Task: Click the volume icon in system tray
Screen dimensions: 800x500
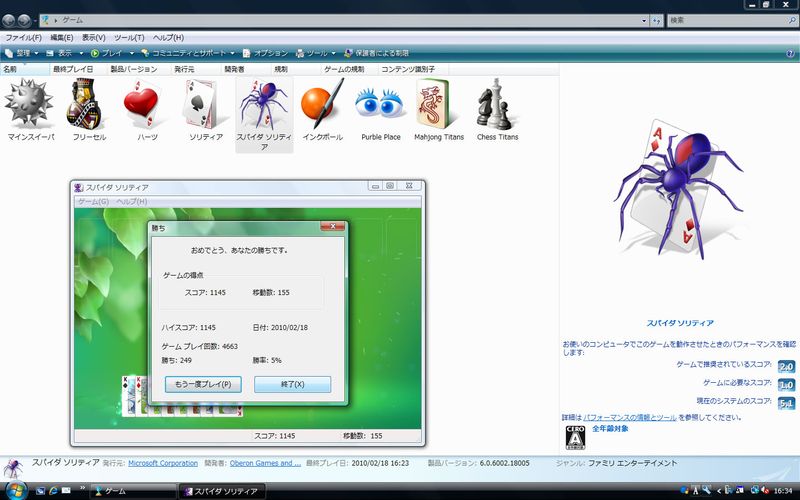Action: [764, 491]
